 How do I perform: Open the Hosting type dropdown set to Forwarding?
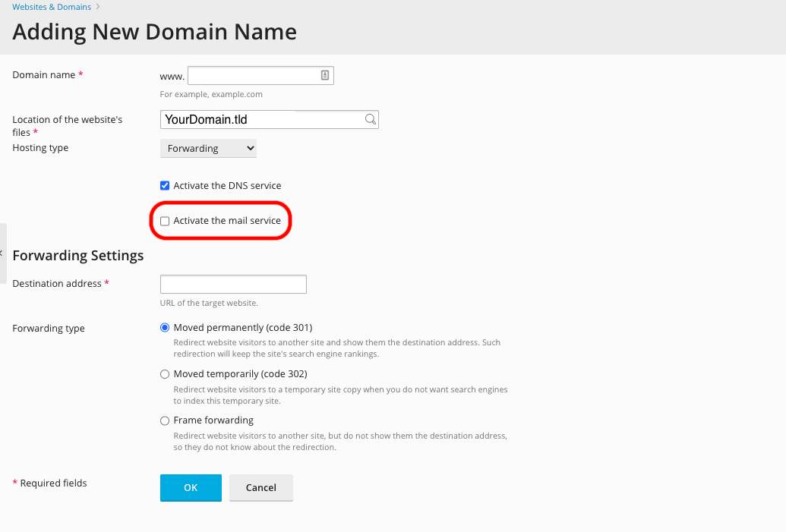pos(208,148)
